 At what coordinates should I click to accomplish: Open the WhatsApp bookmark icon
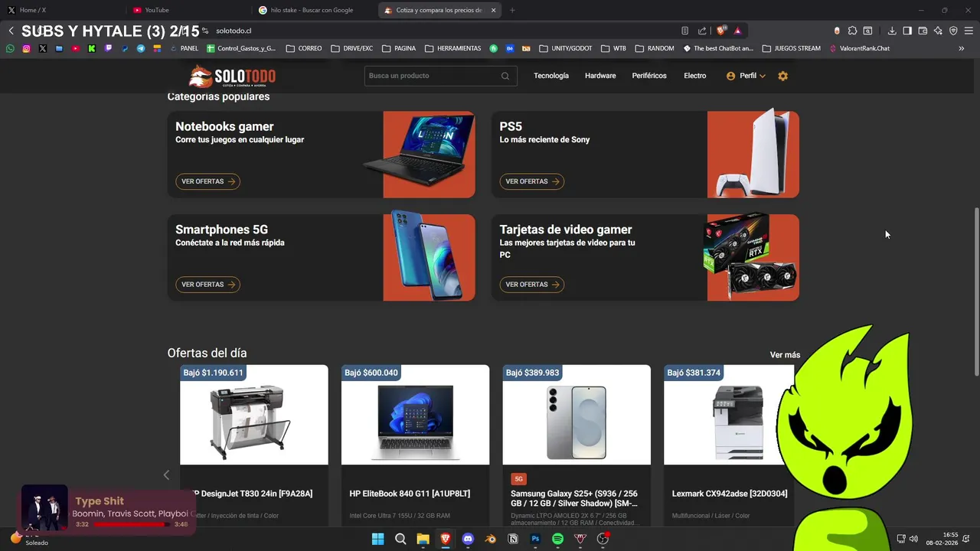pyautogui.click(x=10, y=48)
